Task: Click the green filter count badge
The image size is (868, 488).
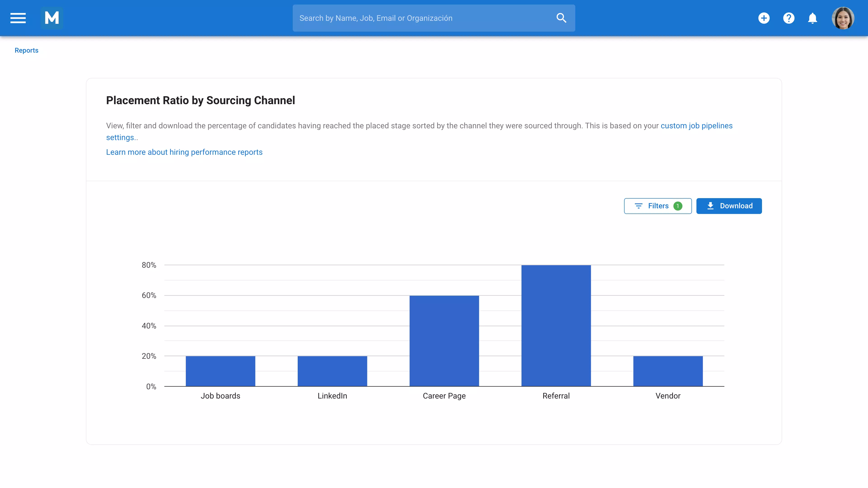Action: click(x=678, y=206)
